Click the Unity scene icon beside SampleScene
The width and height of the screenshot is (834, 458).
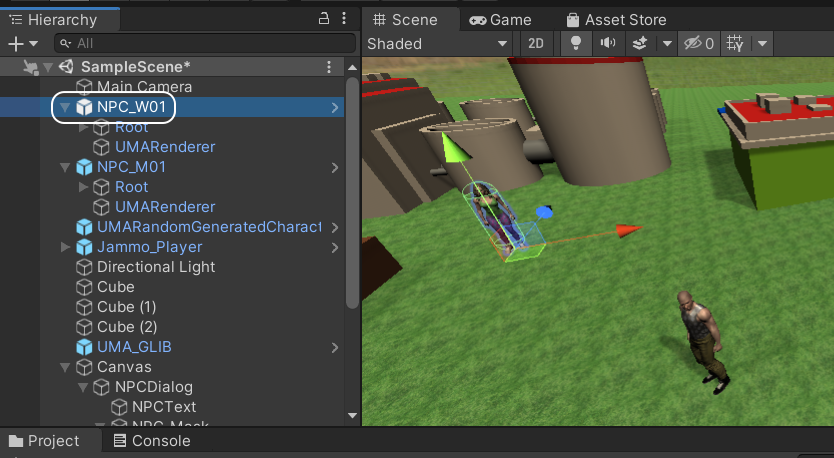[x=66, y=66]
